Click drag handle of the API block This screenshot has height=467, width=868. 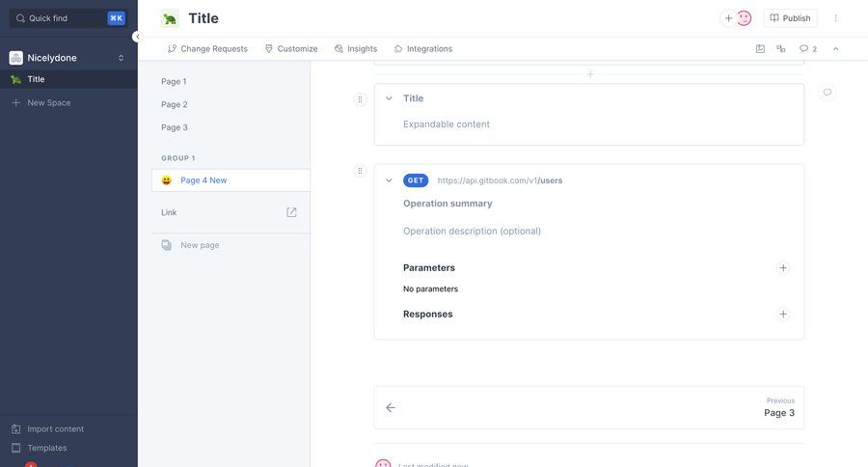pyautogui.click(x=361, y=171)
